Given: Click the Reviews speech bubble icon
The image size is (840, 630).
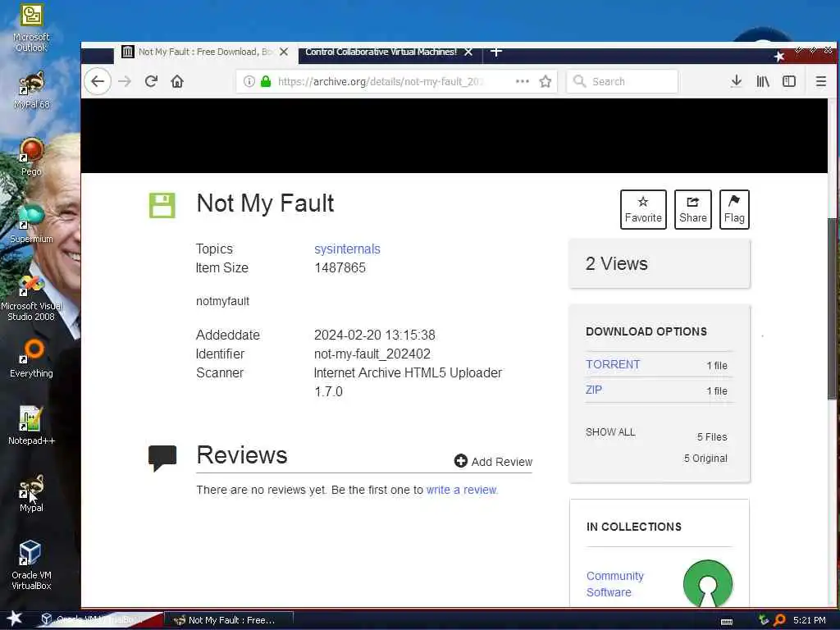Looking at the screenshot, I should coord(162,458).
